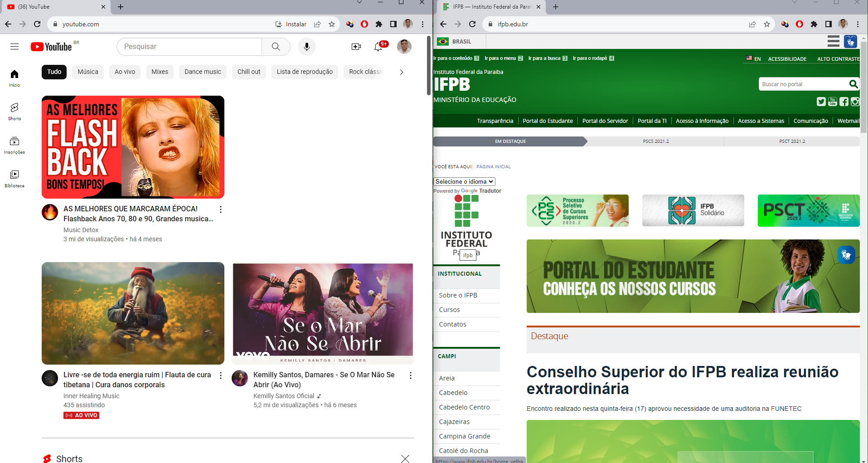Toggle side panel in IFPB browser window

click(x=829, y=24)
